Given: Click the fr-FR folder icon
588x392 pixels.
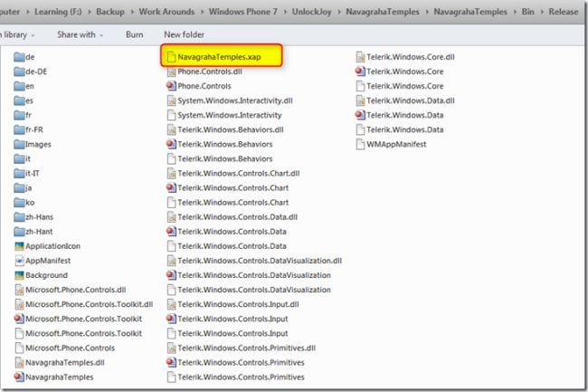Looking at the screenshot, I should click(x=19, y=129).
